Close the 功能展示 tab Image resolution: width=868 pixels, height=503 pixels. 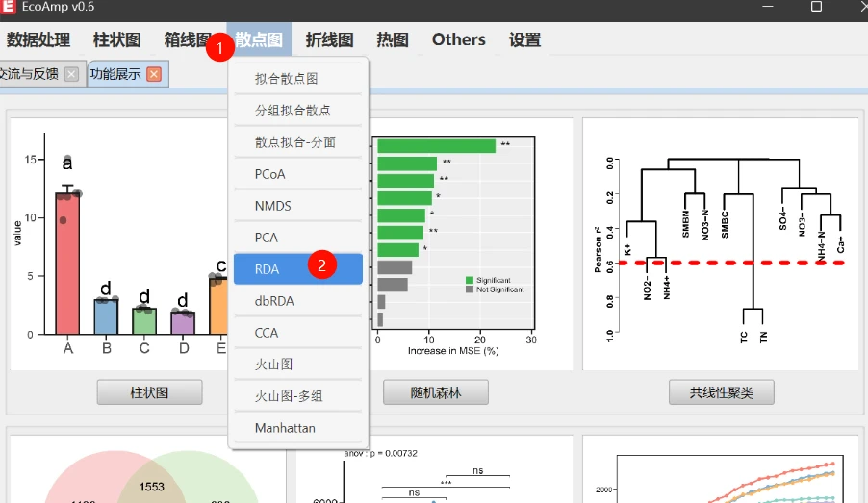pyautogui.click(x=154, y=74)
